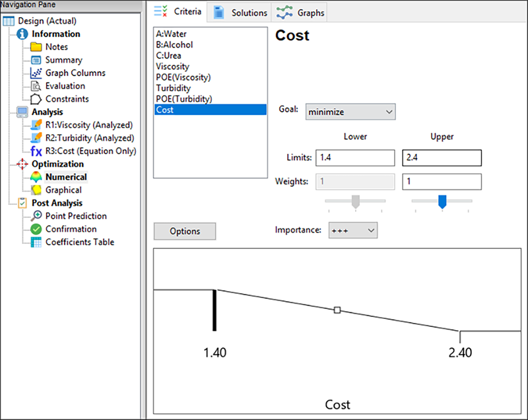
Task: Click the Graphical optimization icon
Action: click(36, 190)
